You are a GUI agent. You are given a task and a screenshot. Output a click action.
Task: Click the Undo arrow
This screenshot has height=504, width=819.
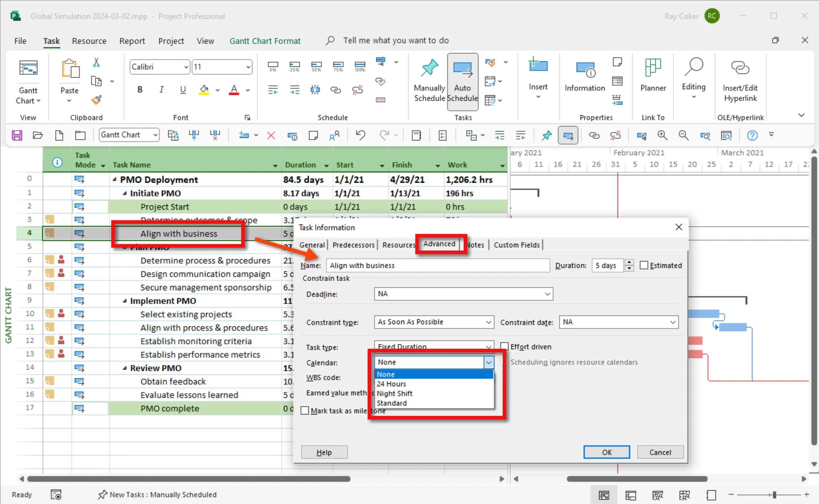(360, 135)
